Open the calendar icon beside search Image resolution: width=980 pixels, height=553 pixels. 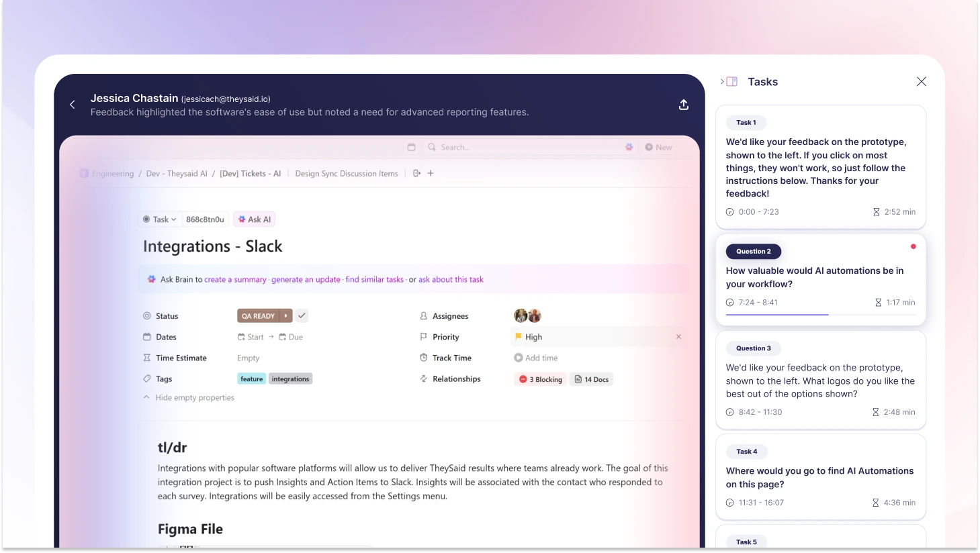412,147
